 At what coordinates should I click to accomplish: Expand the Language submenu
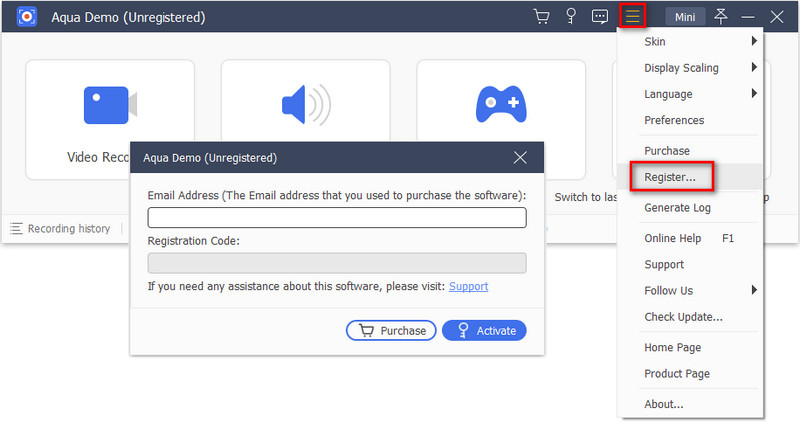(690, 94)
